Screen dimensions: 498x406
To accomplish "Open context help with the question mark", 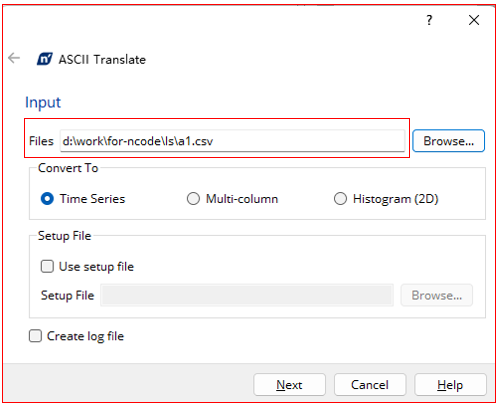I will pos(429,20).
